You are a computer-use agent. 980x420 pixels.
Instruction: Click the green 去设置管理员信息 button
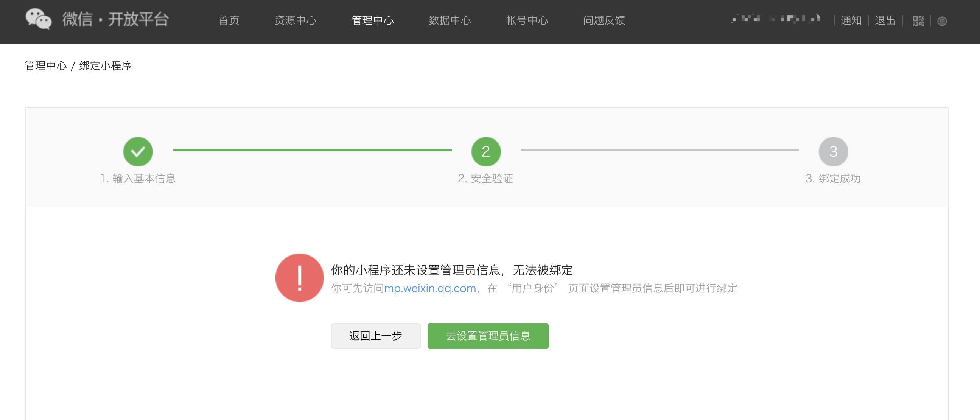click(488, 336)
